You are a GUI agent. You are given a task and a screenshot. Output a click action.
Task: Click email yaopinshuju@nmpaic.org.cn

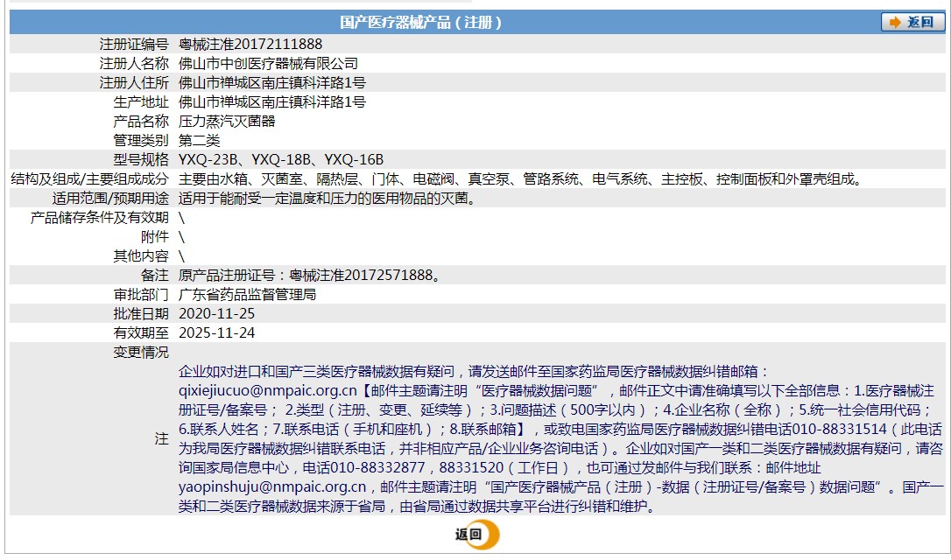[x=272, y=487]
